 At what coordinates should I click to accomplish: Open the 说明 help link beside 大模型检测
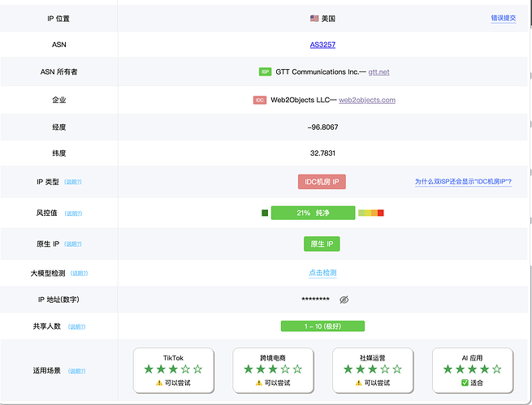coord(79,274)
